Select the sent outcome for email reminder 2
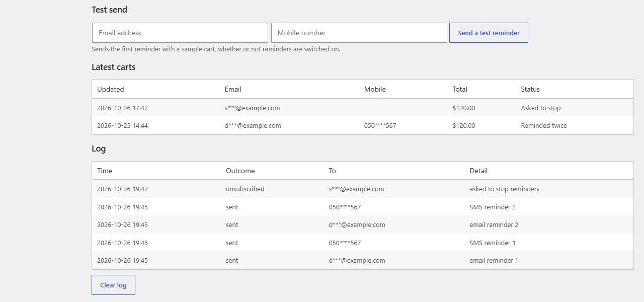Viewport: 644px width, 302px height. tap(232, 224)
